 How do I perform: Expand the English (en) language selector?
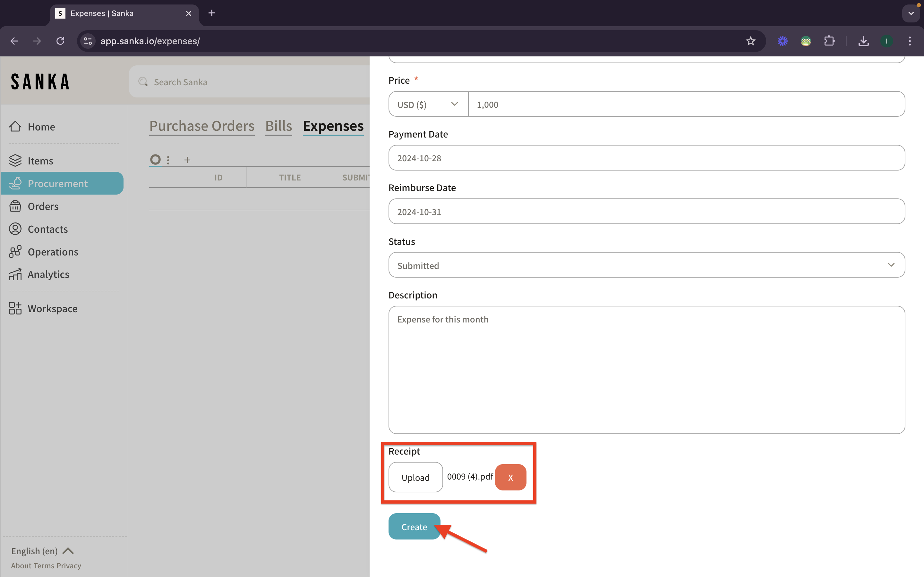pyautogui.click(x=42, y=551)
